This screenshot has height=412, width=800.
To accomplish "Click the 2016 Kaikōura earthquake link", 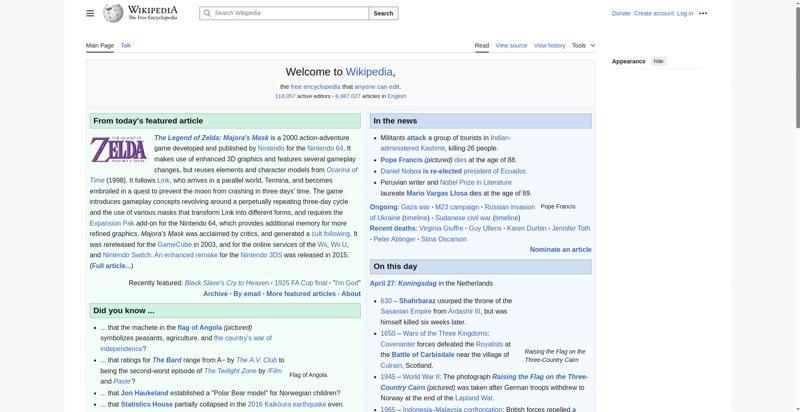I will [x=287, y=404].
